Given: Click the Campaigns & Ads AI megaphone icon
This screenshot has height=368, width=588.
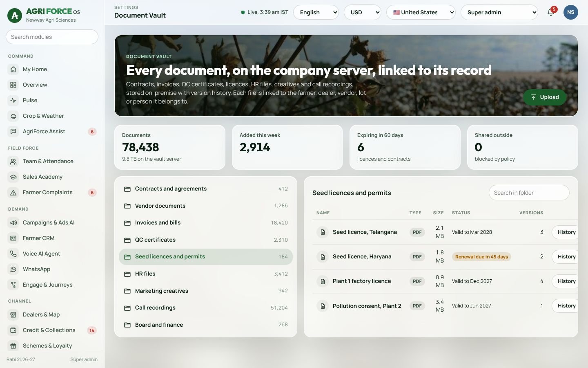Looking at the screenshot, I should coord(13,222).
